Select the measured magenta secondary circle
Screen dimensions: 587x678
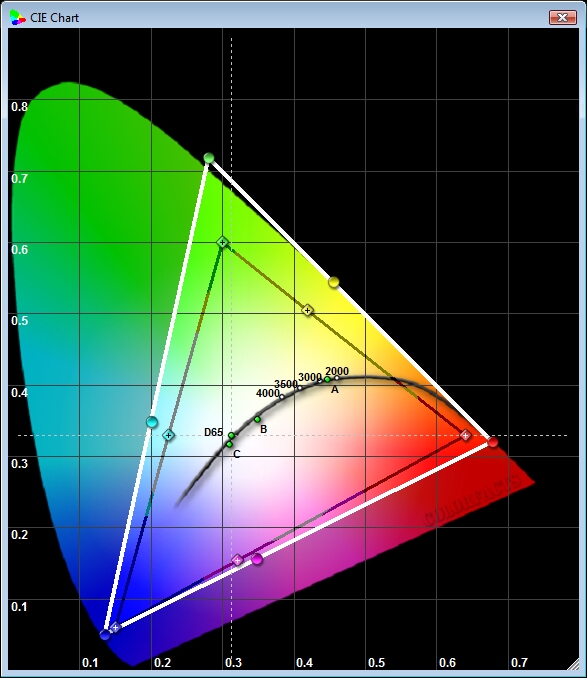pos(257,559)
